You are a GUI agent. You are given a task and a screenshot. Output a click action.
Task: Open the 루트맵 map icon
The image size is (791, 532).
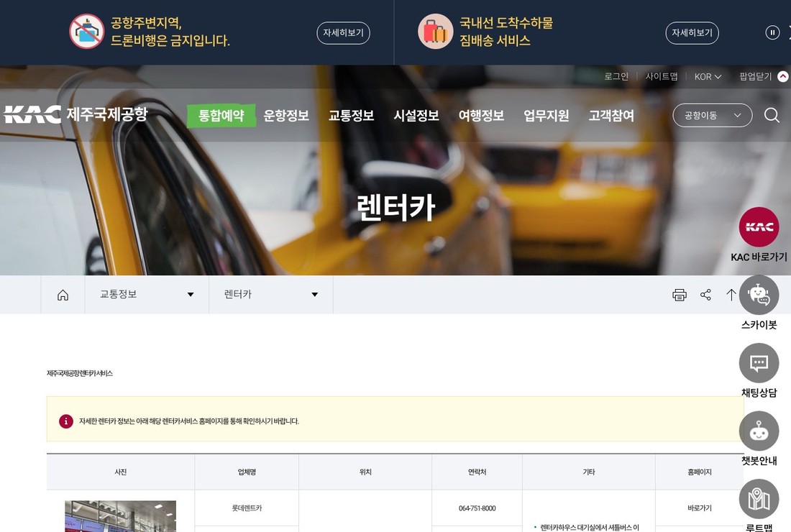click(x=759, y=499)
